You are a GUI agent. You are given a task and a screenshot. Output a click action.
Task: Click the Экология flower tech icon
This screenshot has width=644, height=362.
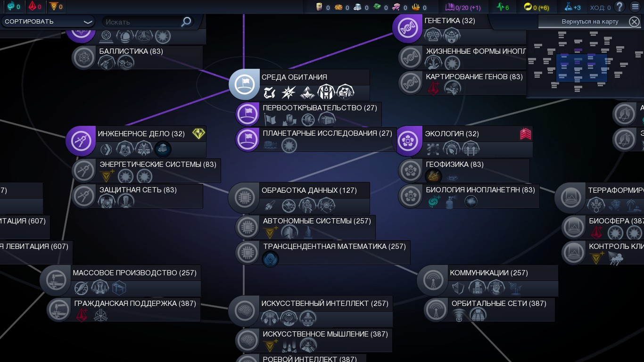tap(408, 141)
